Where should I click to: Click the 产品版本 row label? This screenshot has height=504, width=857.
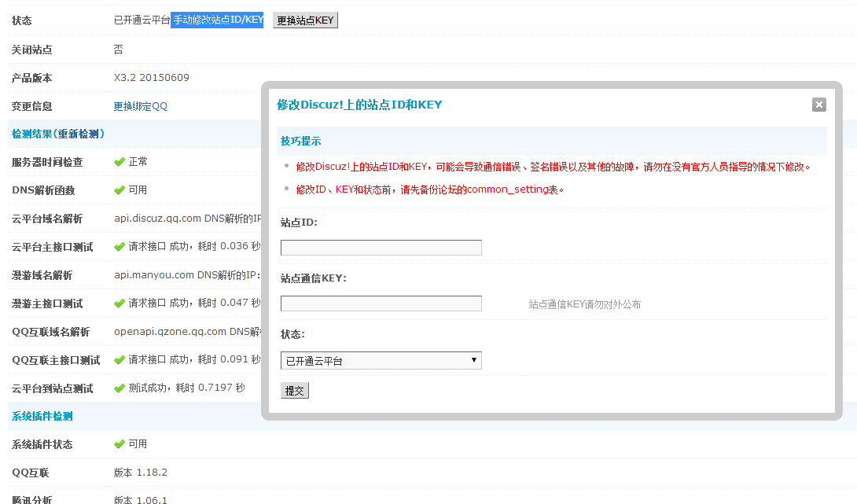31,78
